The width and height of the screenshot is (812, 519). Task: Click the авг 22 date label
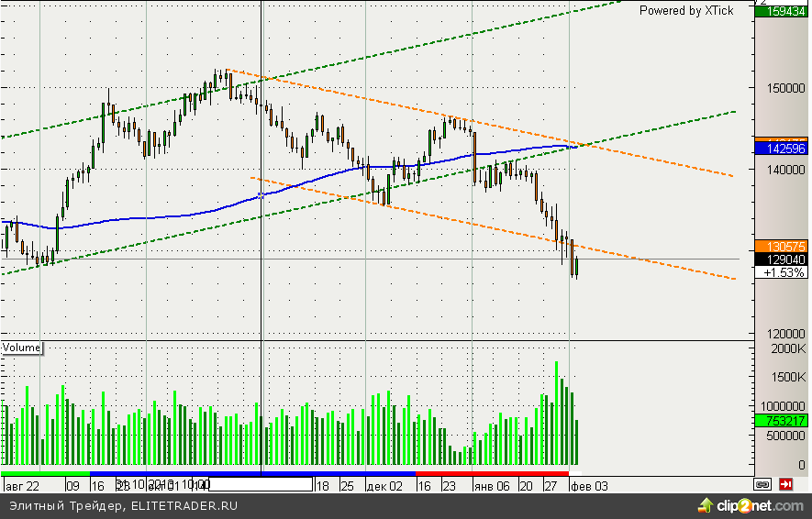coord(22,485)
